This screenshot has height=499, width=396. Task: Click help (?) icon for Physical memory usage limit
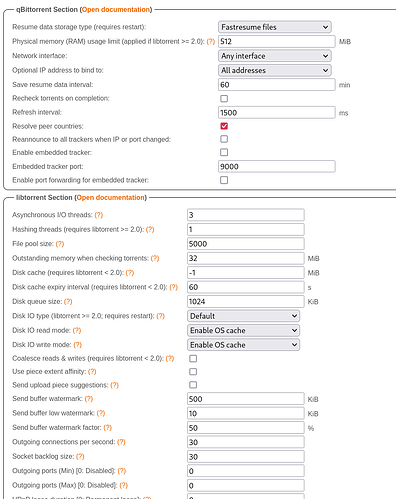point(211,41)
